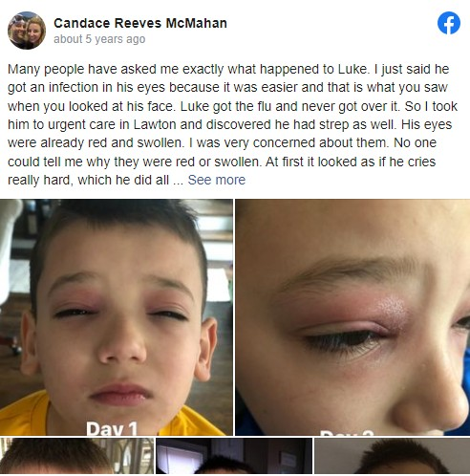Open the author name Candace Reeves McMahan
The width and height of the screenshot is (470, 476).
coord(140,23)
